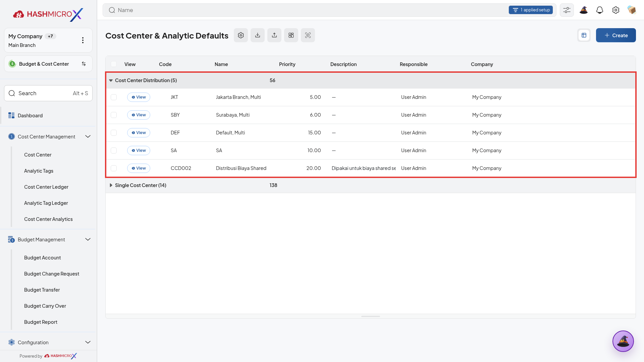Click the settings gear beside the page title
The width and height of the screenshot is (644, 362).
(241, 35)
